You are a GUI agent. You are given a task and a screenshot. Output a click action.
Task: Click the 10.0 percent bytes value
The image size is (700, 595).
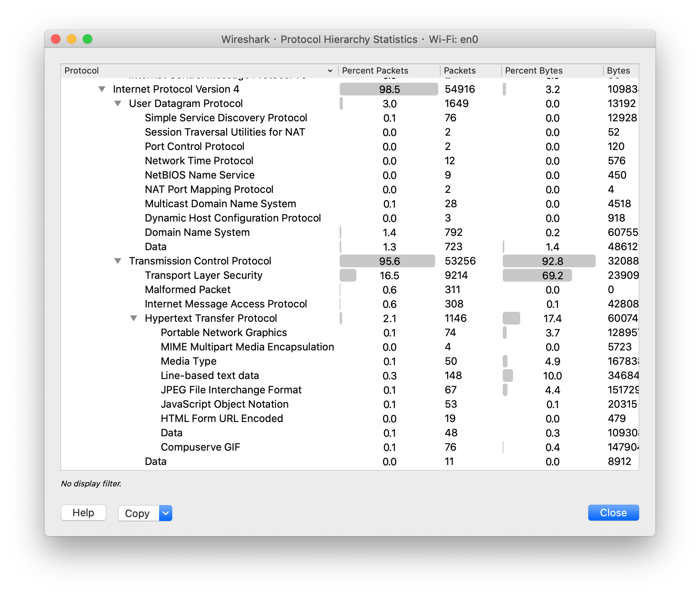552,376
